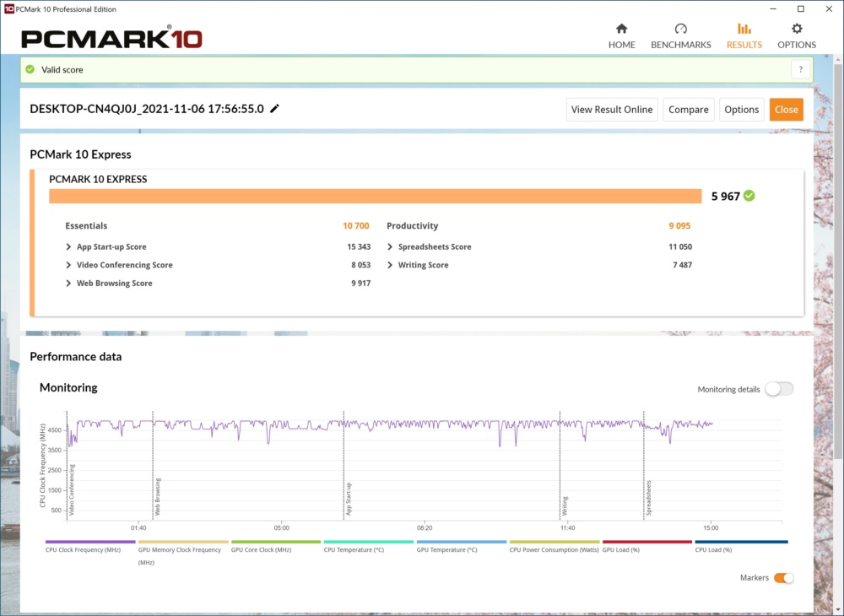This screenshot has width=844, height=616.
Task: Go to the HOME tab label
Action: (x=622, y=45)
